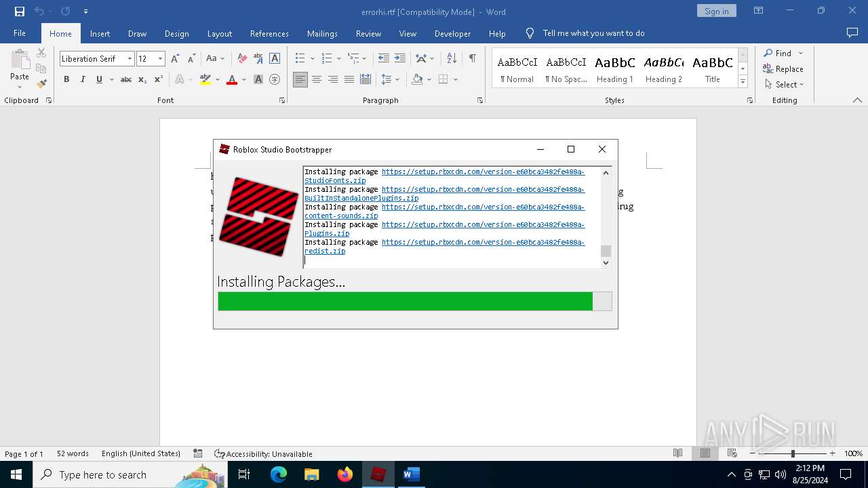868x488 pixels.
Task: Toggle Superscript formatting
Action: coord(159,79)
